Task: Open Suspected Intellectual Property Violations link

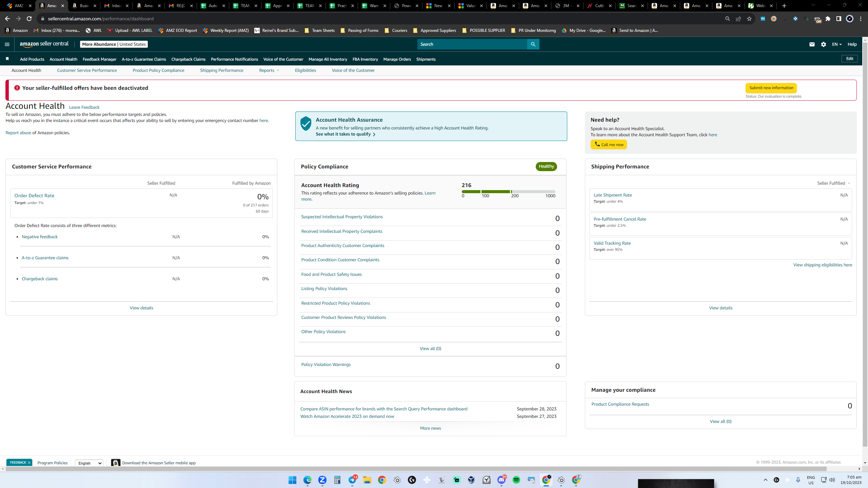Action: pos(342,217)
